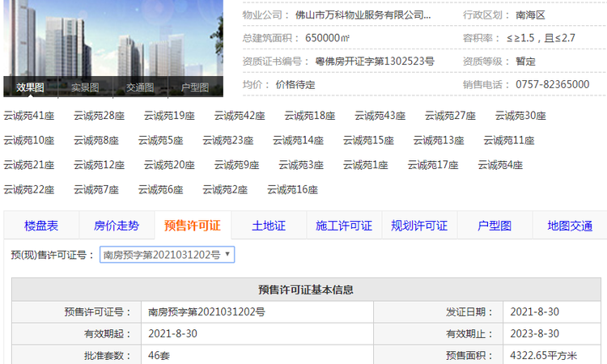Click the 预售许可证基本信息 table header

(306, 290)
